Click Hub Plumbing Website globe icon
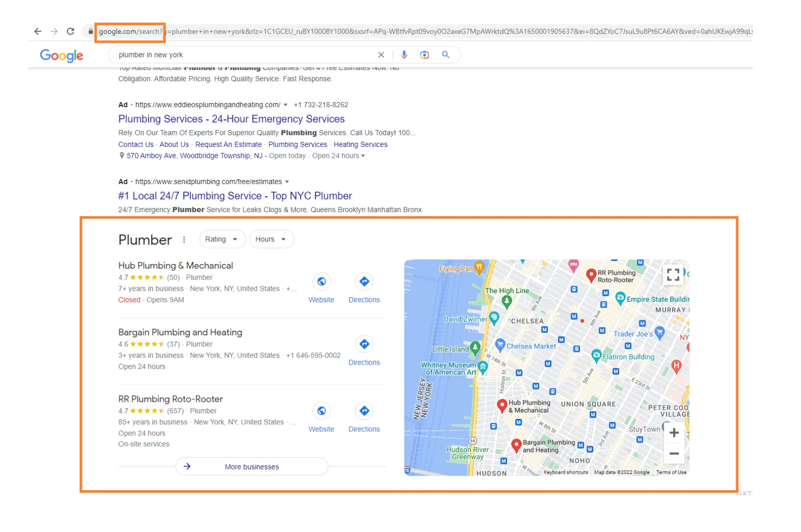 (322, 282)
